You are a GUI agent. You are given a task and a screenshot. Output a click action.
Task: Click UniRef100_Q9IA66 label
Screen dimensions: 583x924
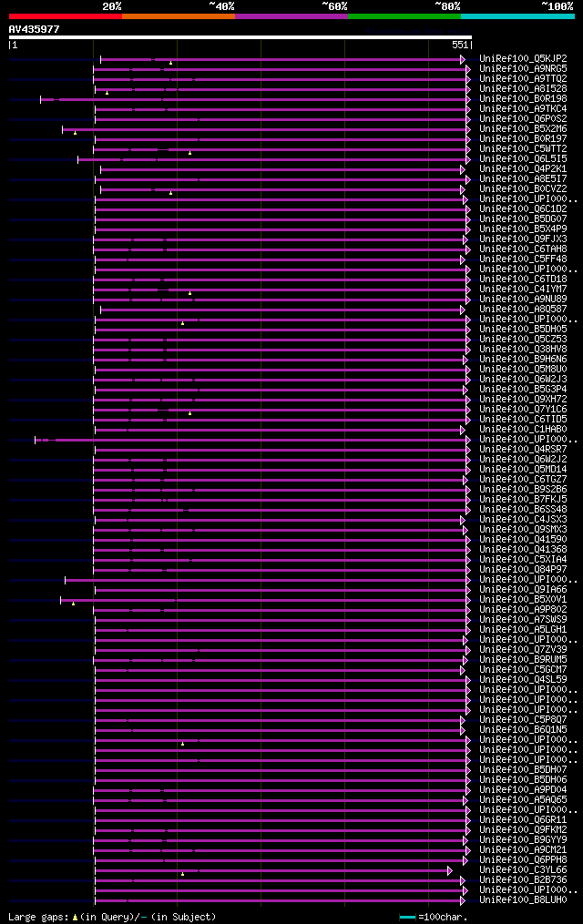coord(523,590)
